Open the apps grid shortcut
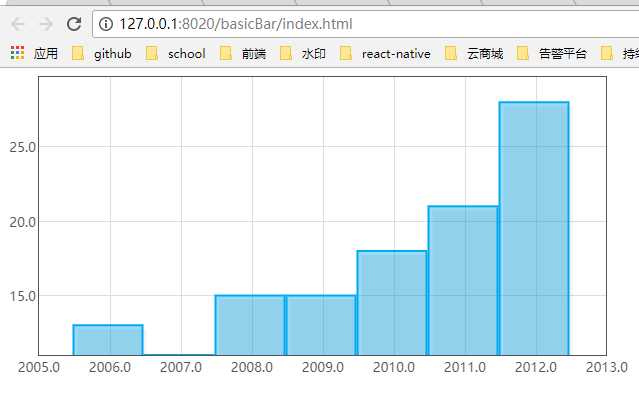Viewport: 639px width, 397px height. tap(34, 53)
